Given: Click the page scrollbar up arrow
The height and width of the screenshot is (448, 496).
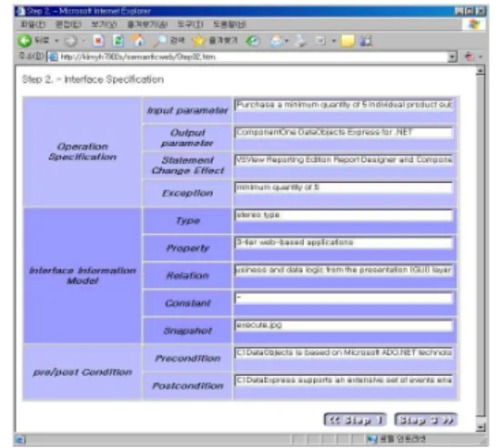Looking at the screenshot, I should click(x=481, y=70).
